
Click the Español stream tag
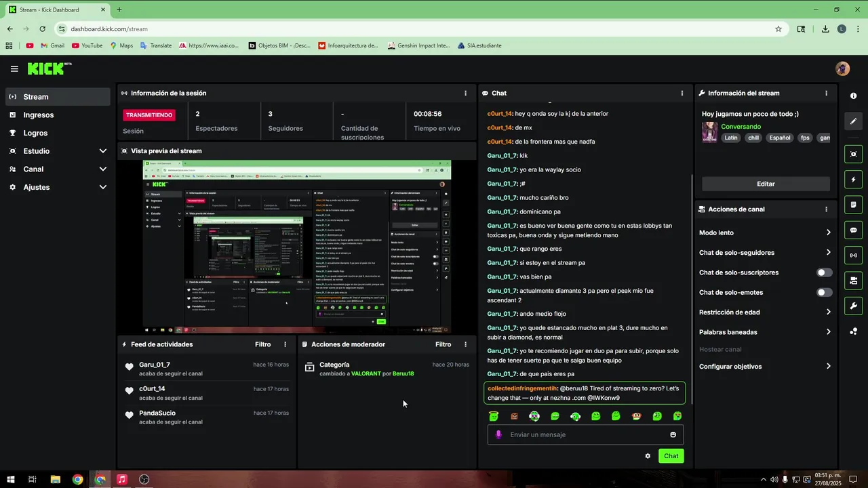point(779,138)
